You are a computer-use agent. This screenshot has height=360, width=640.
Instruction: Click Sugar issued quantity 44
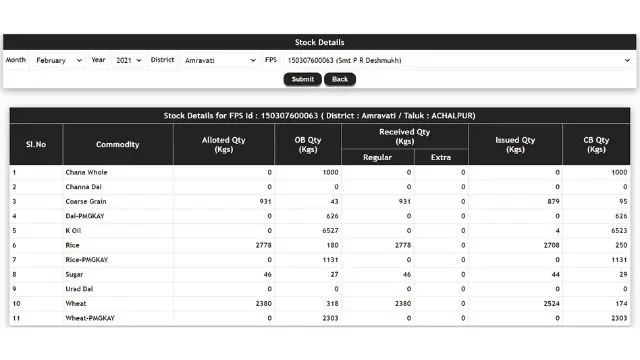point(556,274)
